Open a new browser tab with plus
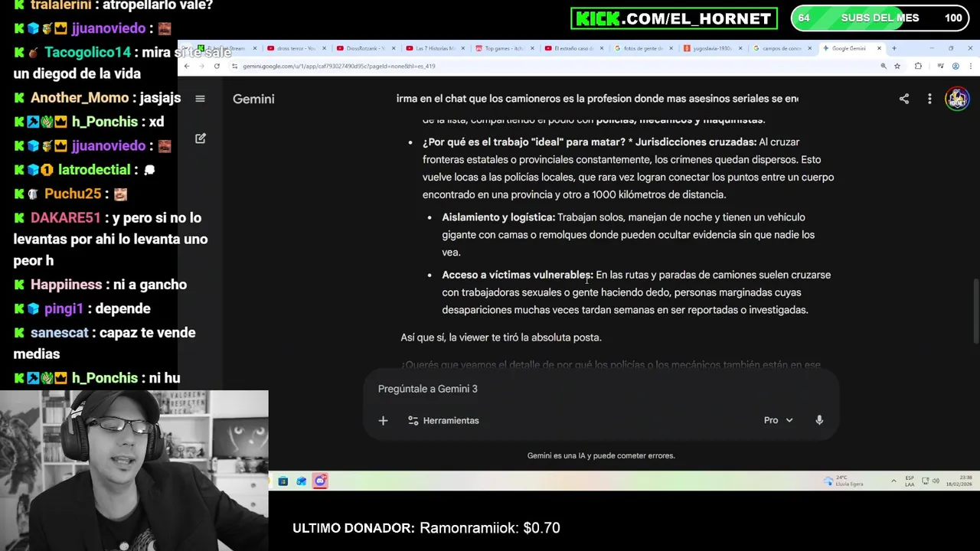The width and height of the screenshot is (980, 551). pyautogui.click(x=893, y=48)
